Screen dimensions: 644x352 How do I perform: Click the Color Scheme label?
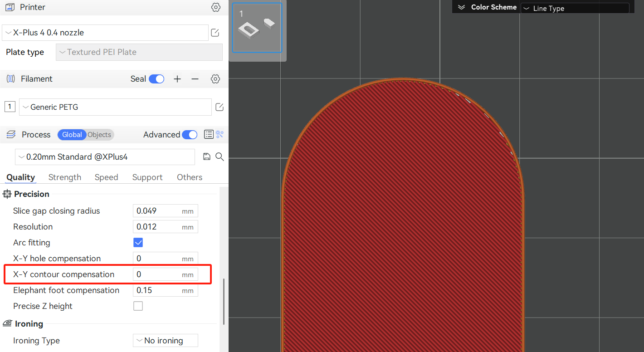494,7
